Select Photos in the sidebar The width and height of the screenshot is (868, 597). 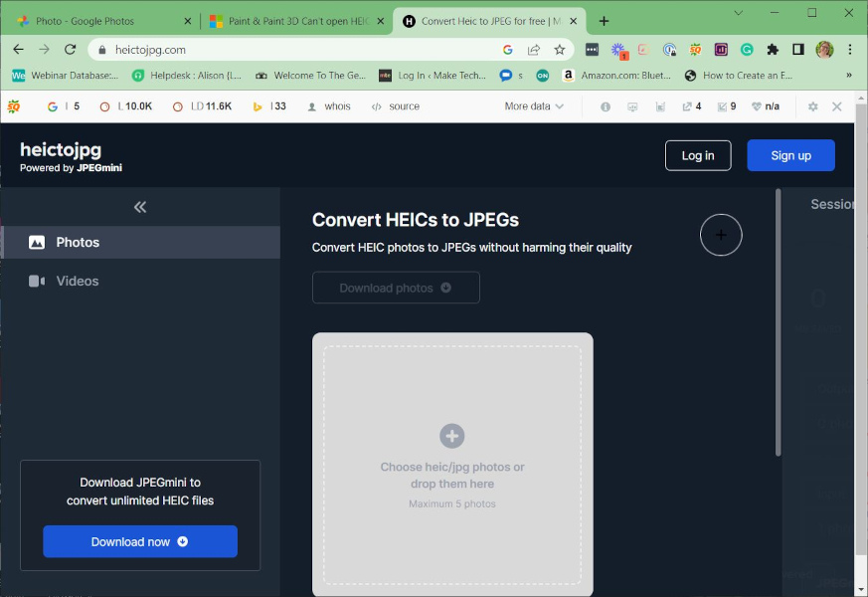click(x=78, y=242)
